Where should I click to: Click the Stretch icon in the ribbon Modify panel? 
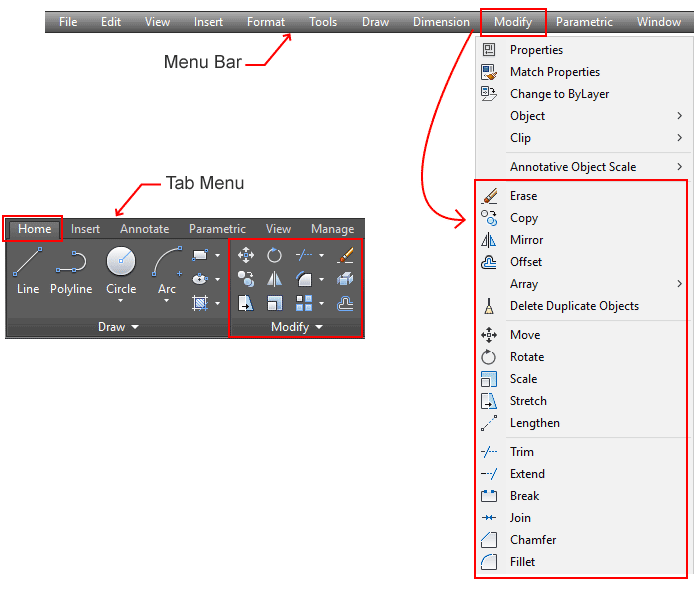(x=246, y=303)
